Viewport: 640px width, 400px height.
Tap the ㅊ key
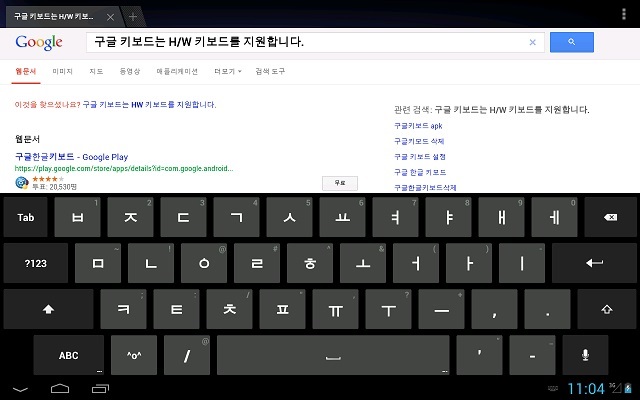229,309
